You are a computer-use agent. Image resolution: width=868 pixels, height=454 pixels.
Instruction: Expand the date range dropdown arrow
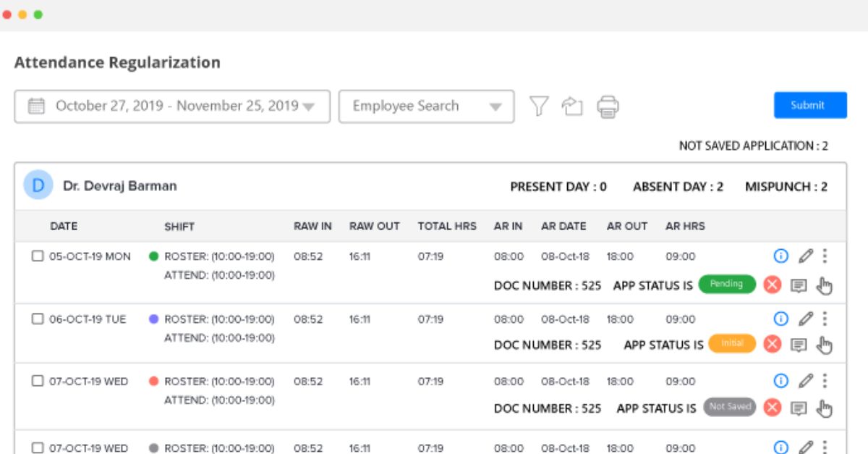pos(310,106)
